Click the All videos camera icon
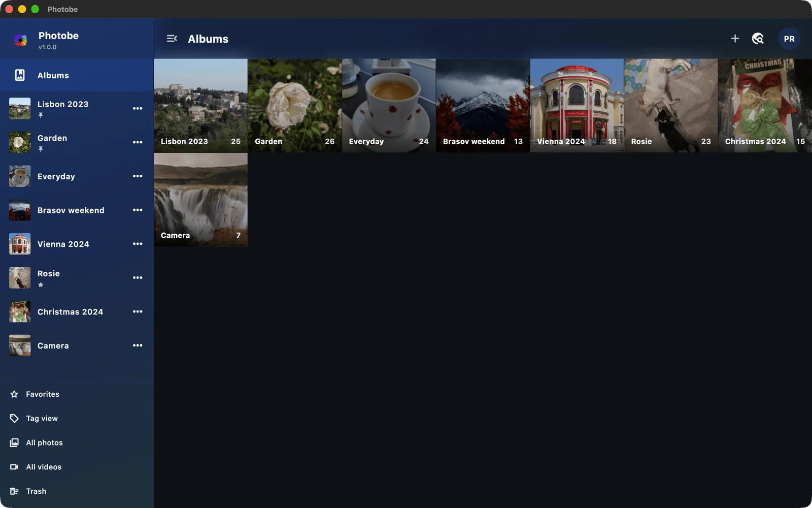 14,467
